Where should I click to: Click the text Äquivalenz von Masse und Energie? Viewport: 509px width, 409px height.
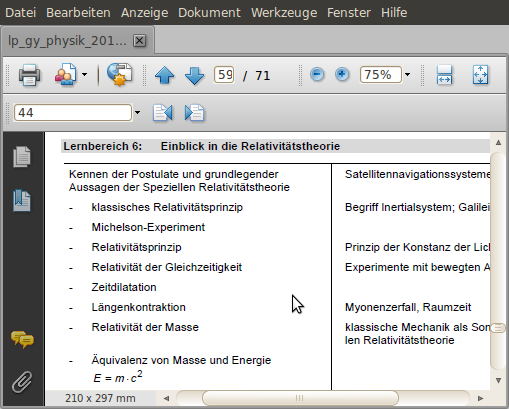pyautogui.click(x=181, y=360)
